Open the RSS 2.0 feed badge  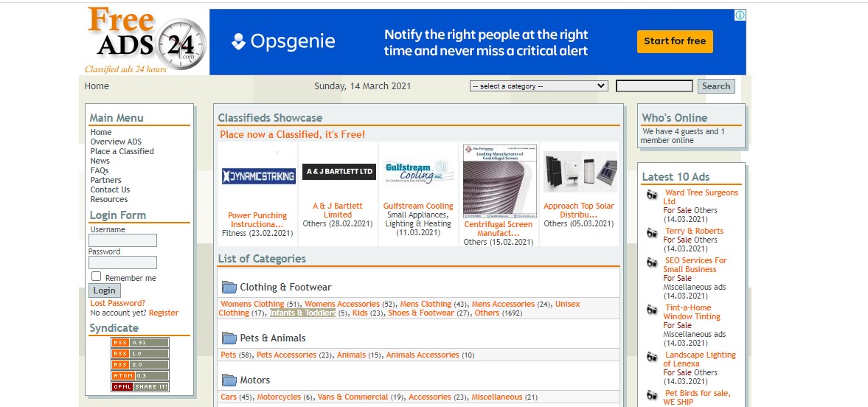(x=140, y=365)
